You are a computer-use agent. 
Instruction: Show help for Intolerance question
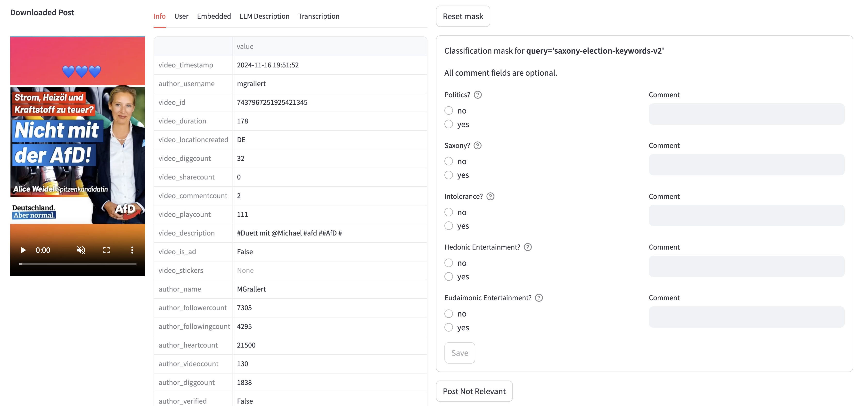coord(490,196)
